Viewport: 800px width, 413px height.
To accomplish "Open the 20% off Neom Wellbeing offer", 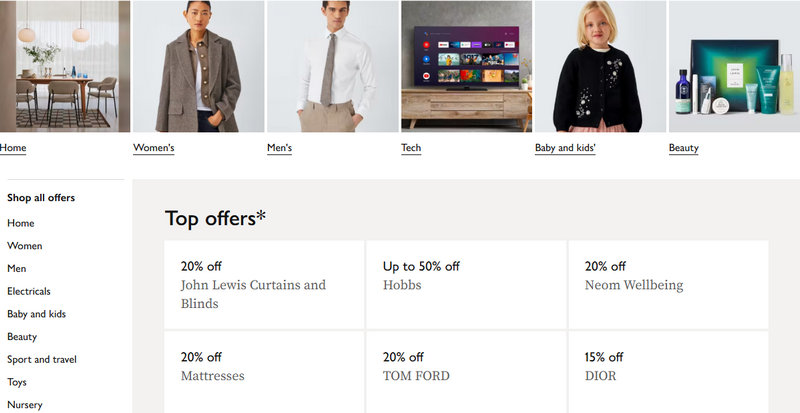I will point(668,285).
